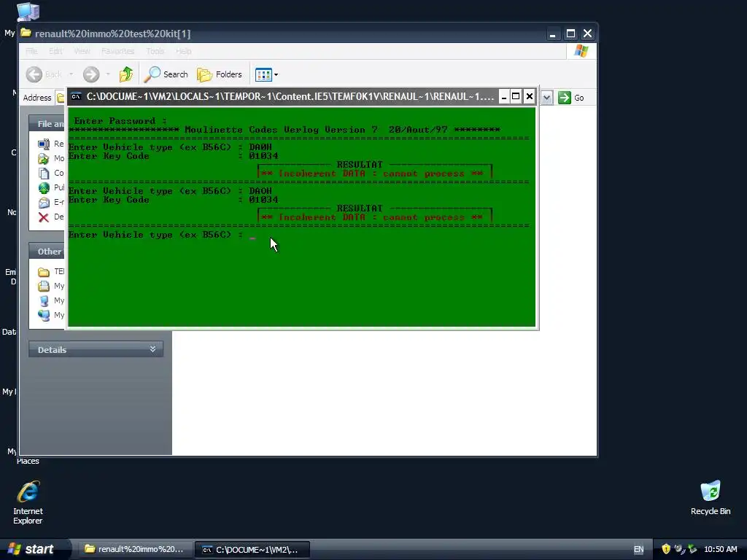Click the My Network Places sidebar icon
747x560 pixels.
(44, 315)
